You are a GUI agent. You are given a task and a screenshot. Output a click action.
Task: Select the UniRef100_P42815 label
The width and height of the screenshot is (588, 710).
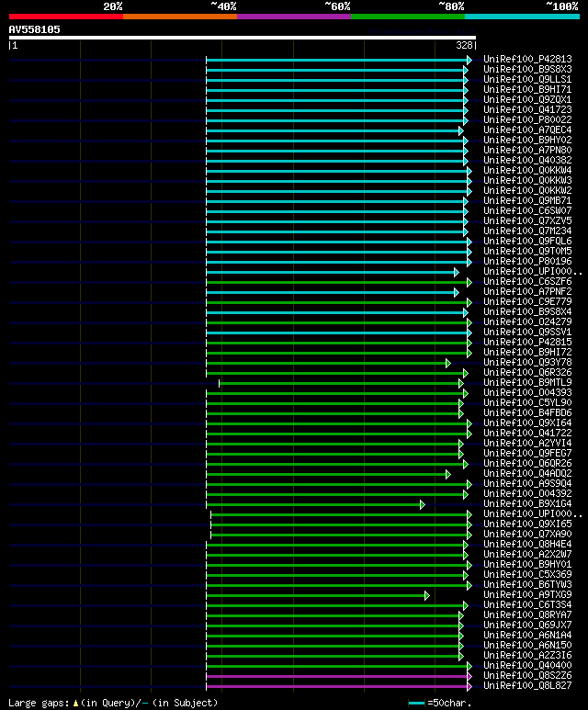tap(527, 343)
